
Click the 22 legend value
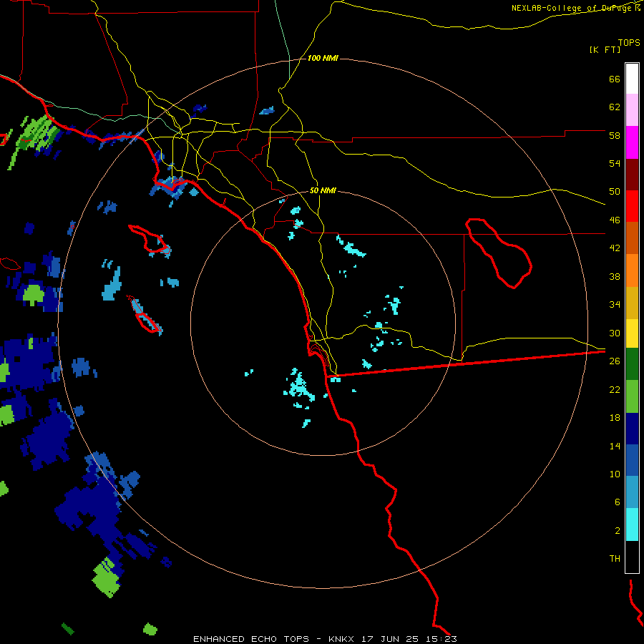(x=615, y=389)
